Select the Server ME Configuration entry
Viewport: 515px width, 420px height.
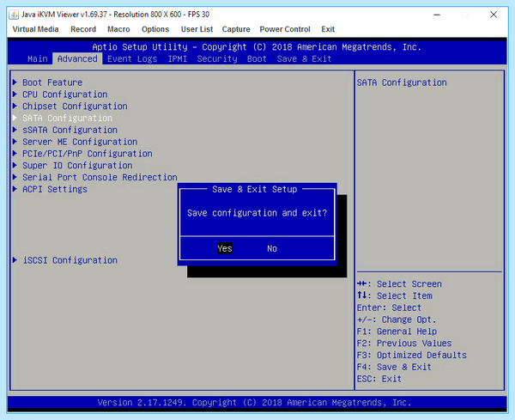coord(80,142)
